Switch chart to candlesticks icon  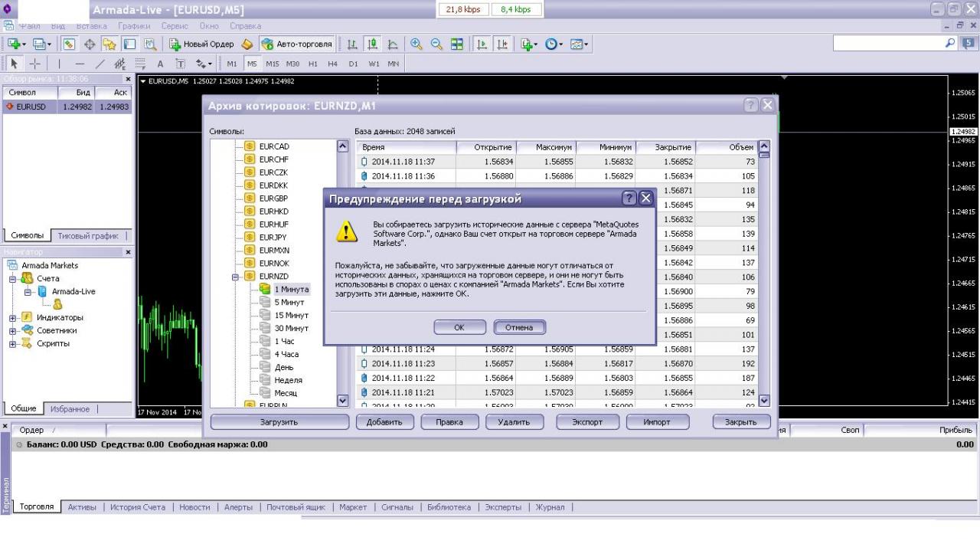click(373, 44)
